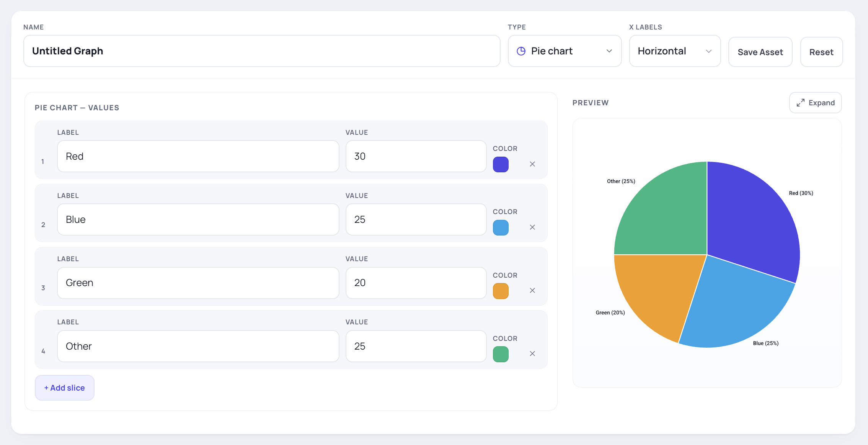Focus the value field containing 20
868x445 pixels.
pyautogui.click(x=416, y=283)
